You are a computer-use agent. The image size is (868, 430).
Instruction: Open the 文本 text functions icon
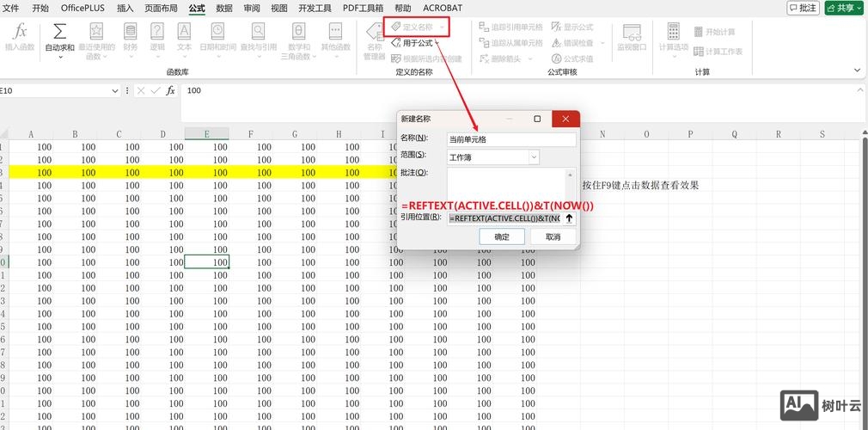[x=184, y=33]
